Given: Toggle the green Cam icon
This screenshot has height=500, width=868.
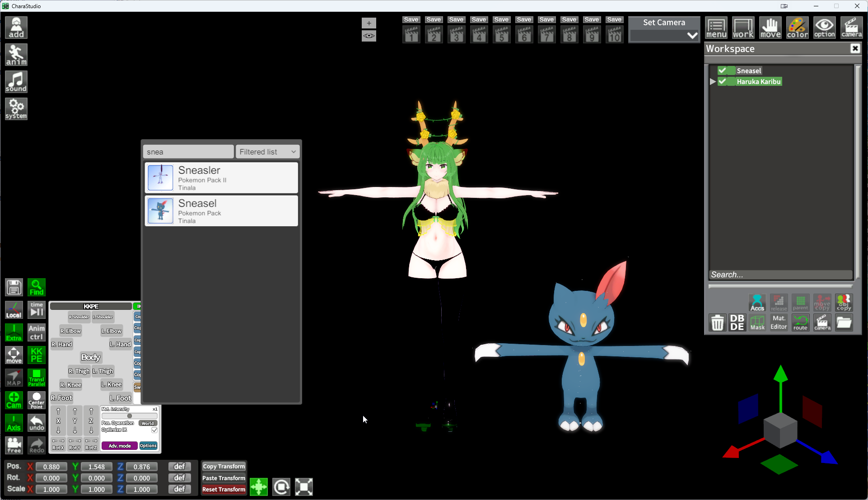Looking at the screenshot, I should (14, 400).
